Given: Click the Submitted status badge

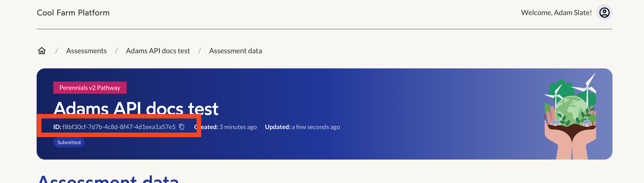Looking at the screenshot, I should (69, 142).
